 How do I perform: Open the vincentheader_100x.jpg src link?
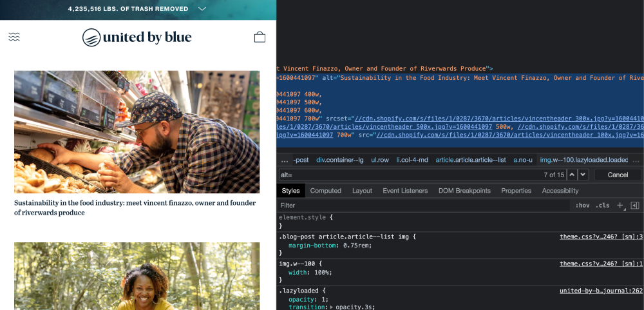[509, 135]
